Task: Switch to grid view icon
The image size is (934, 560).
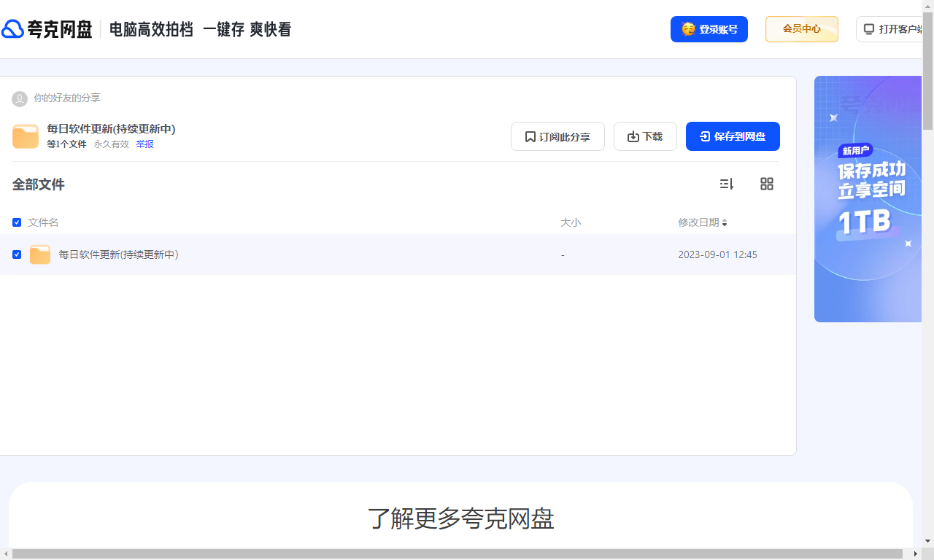Action: (767, 184)
